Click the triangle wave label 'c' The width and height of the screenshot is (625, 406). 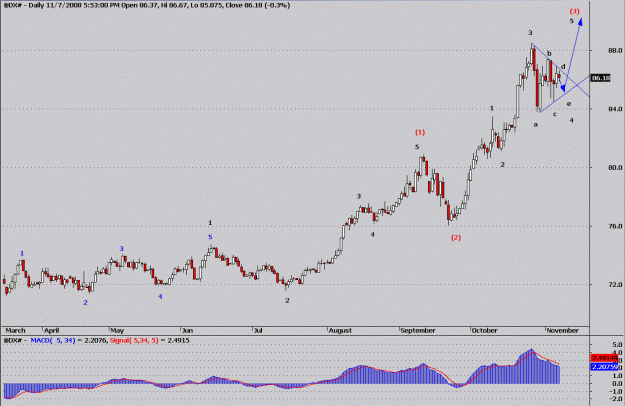554,114
